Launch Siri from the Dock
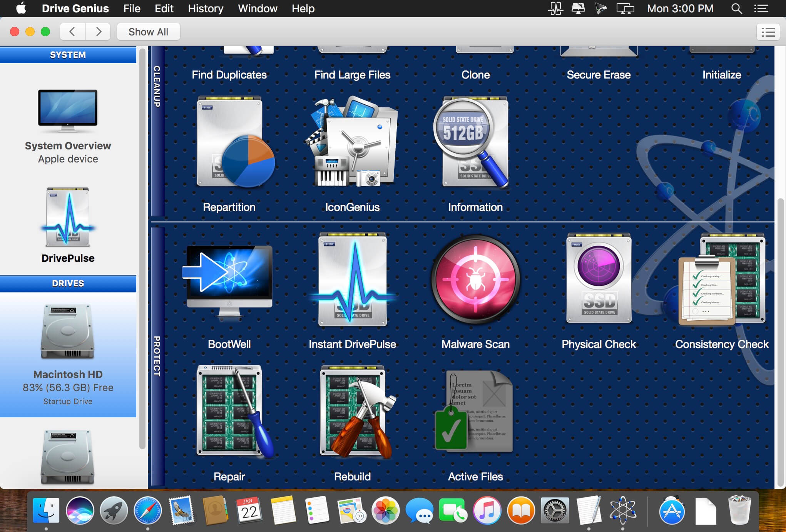This screenshot has height=532, width=786. 80,510
